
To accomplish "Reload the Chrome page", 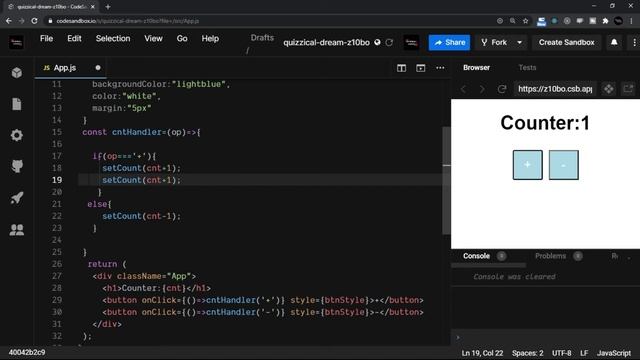I will [x=34, y=21].
